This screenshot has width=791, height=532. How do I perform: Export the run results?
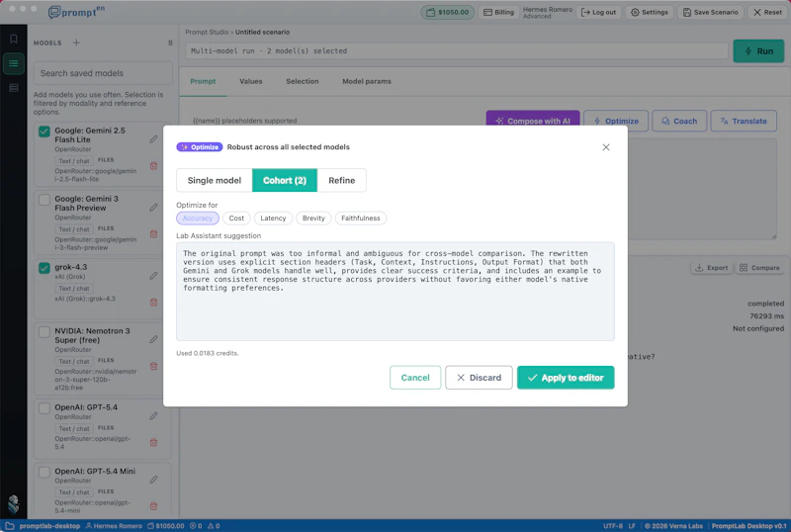click(711, 268)
